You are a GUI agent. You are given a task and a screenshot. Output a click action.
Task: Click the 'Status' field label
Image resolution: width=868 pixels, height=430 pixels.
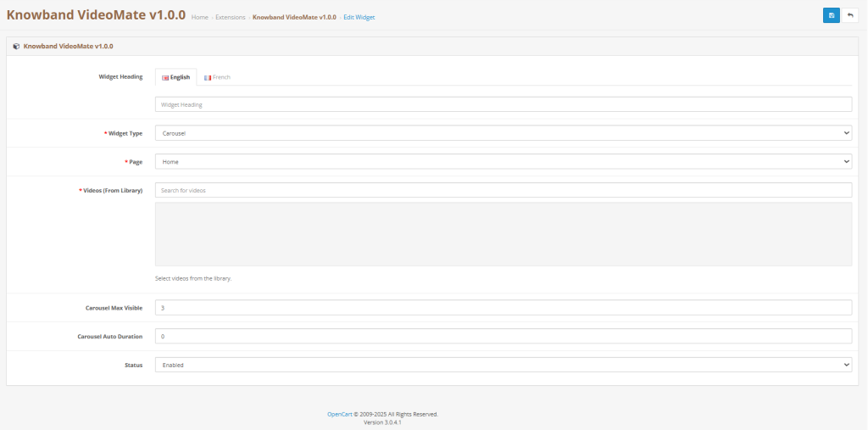[x=133, y=366]
